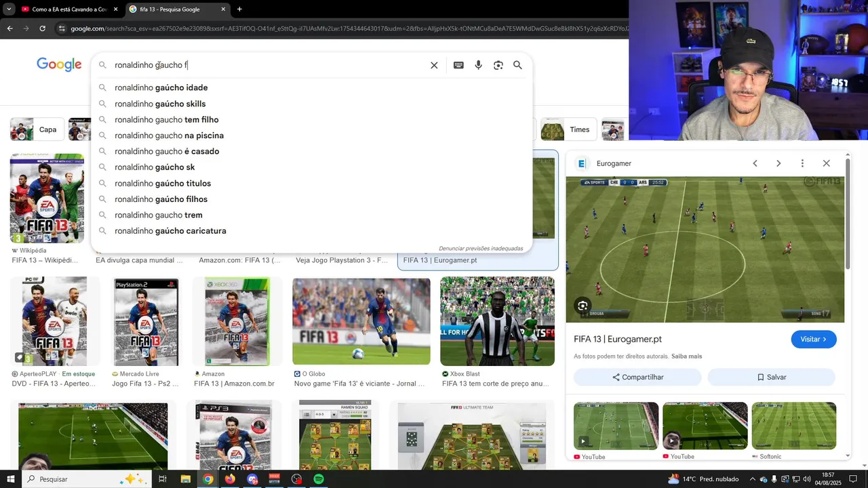Open Wikipedia FIFA 13 cover thumbnail
Viewport: 868px width, 488px height.
pyautogui.click(x=47, y=198)
